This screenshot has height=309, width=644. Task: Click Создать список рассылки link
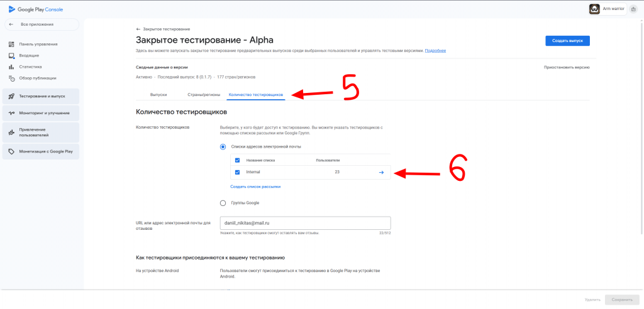coord(255,187)
